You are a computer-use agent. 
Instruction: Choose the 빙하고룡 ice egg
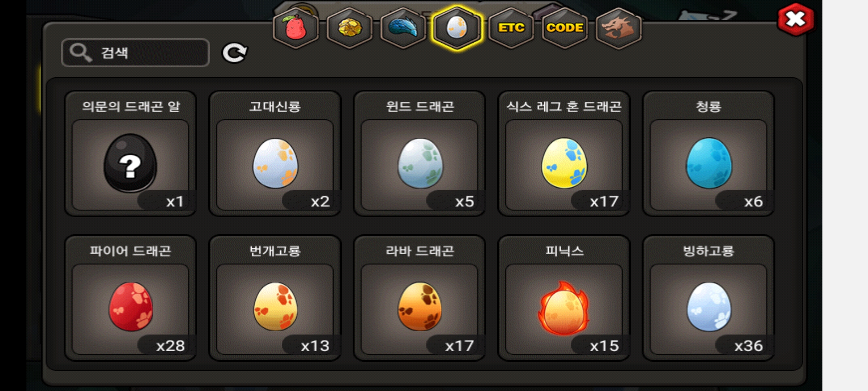coord(709,298)
